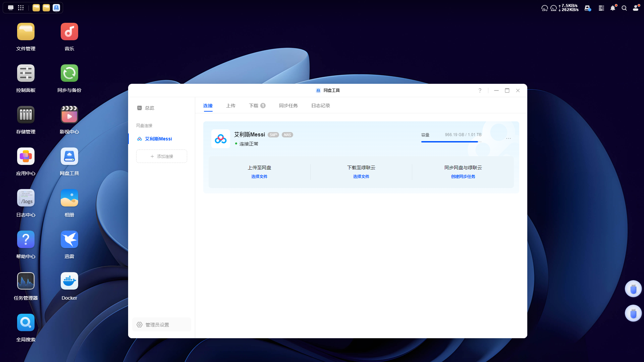Switch to the 同步任务 sync tasks tab
This screenshot has height=362, width=644.
(288, 106)
